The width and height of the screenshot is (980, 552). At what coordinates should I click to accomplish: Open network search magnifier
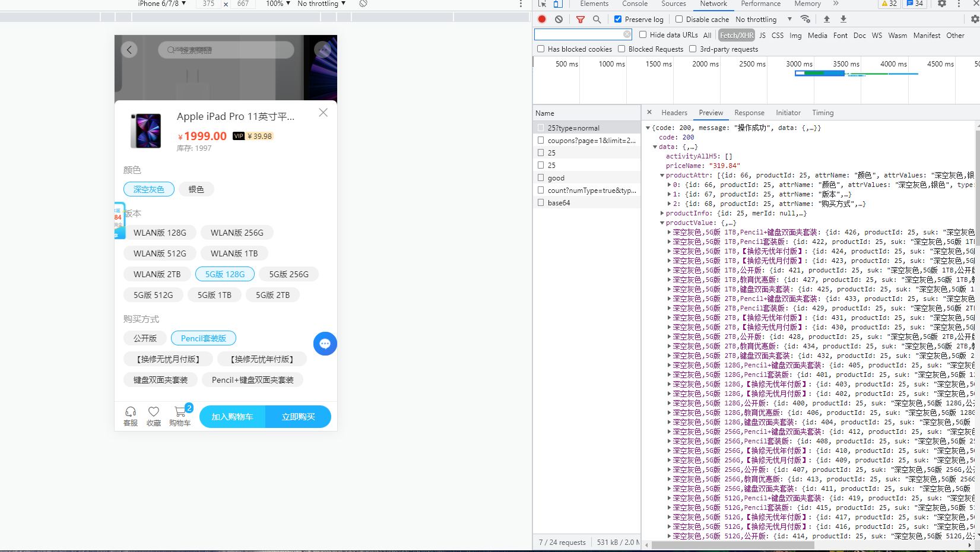click(x=597, y=19)
